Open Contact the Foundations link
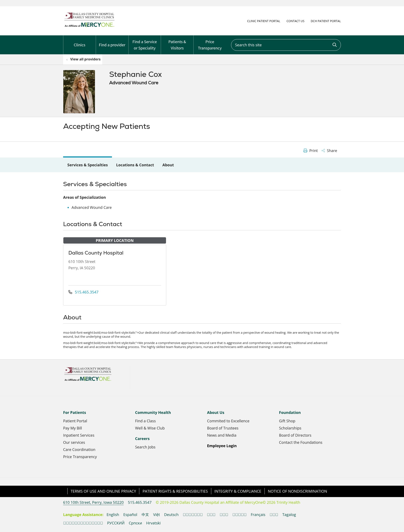 (301, 443)
